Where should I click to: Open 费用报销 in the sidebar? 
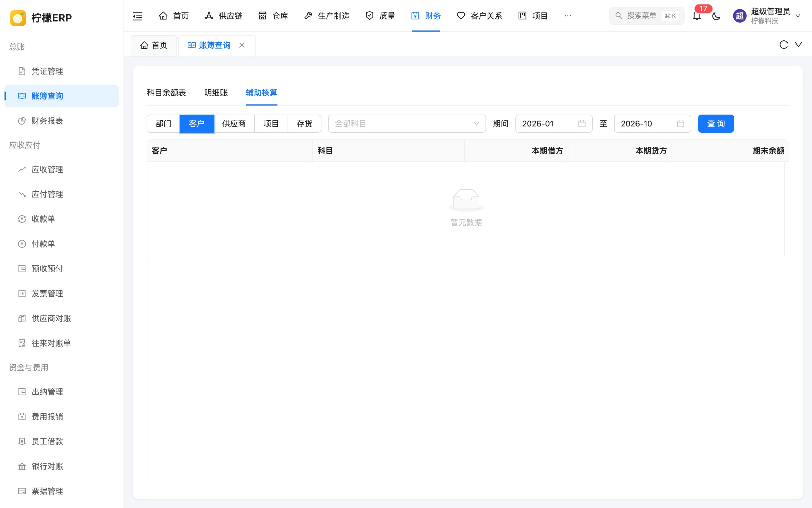[62, 417]
